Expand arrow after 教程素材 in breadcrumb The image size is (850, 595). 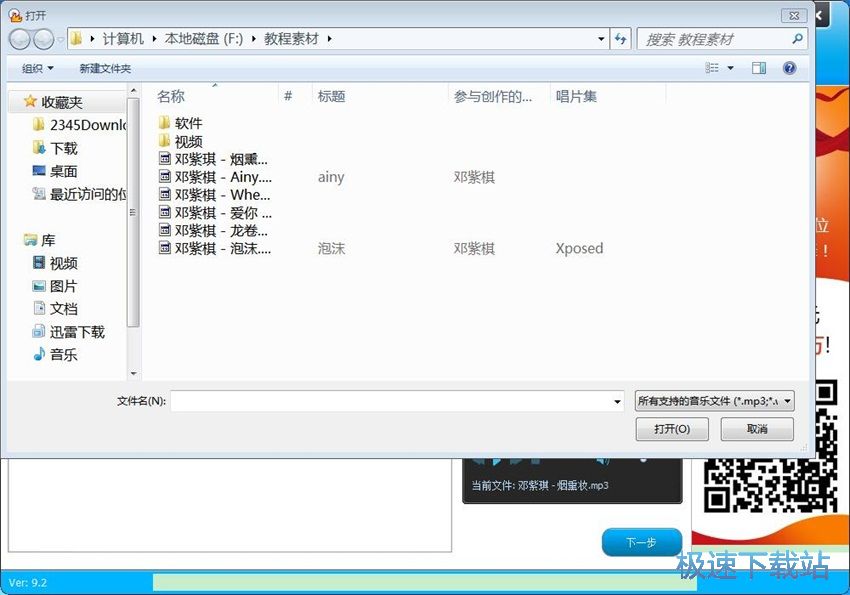329,39
